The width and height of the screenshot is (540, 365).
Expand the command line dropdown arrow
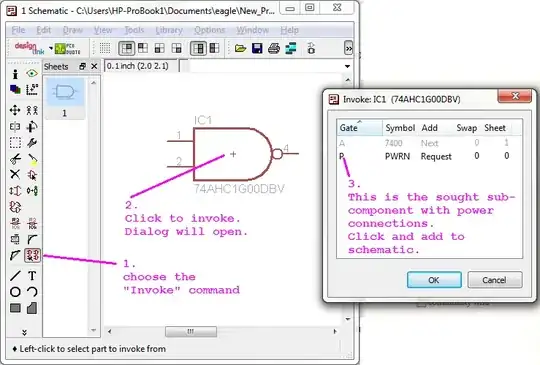(347, 66)
